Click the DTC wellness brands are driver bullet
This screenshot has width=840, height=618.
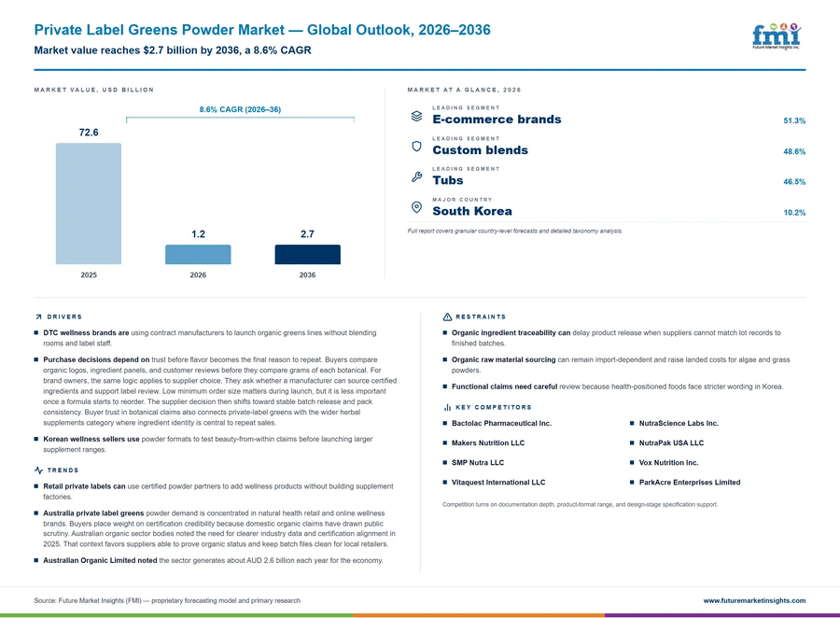coord(210,338)
